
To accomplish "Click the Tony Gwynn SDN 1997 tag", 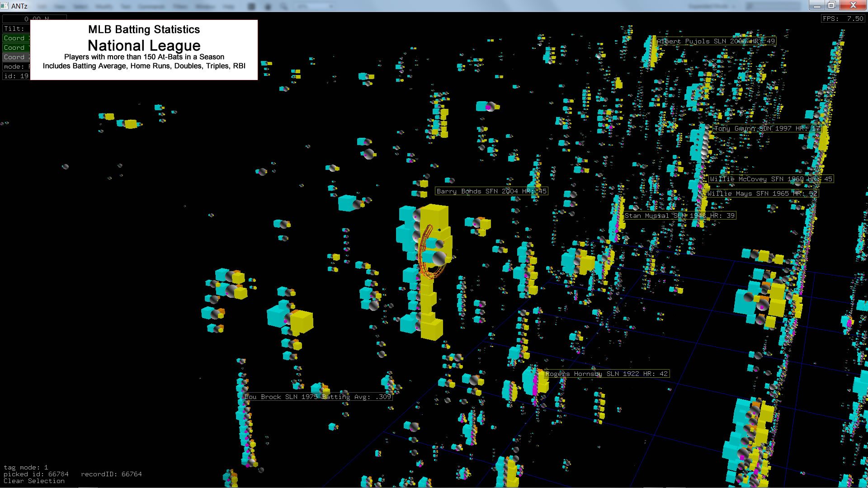I will click(x=766, y=128).
